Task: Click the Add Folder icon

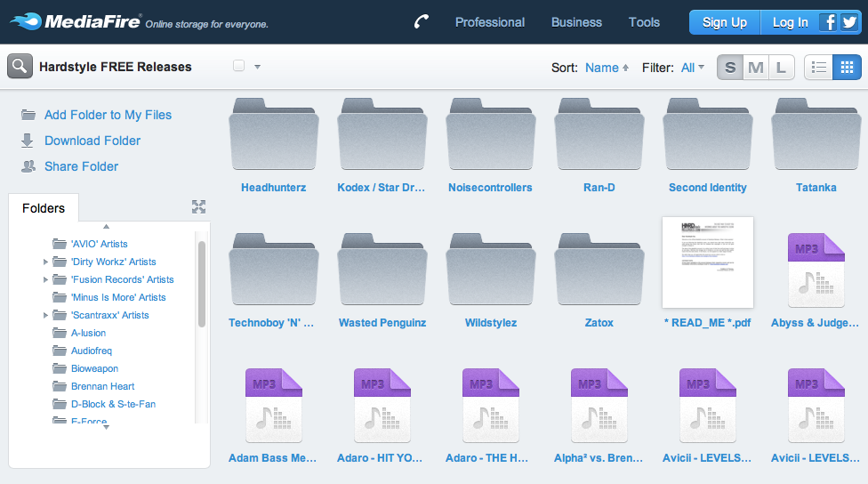Action: pyautogui.click(x=28, y=115)
